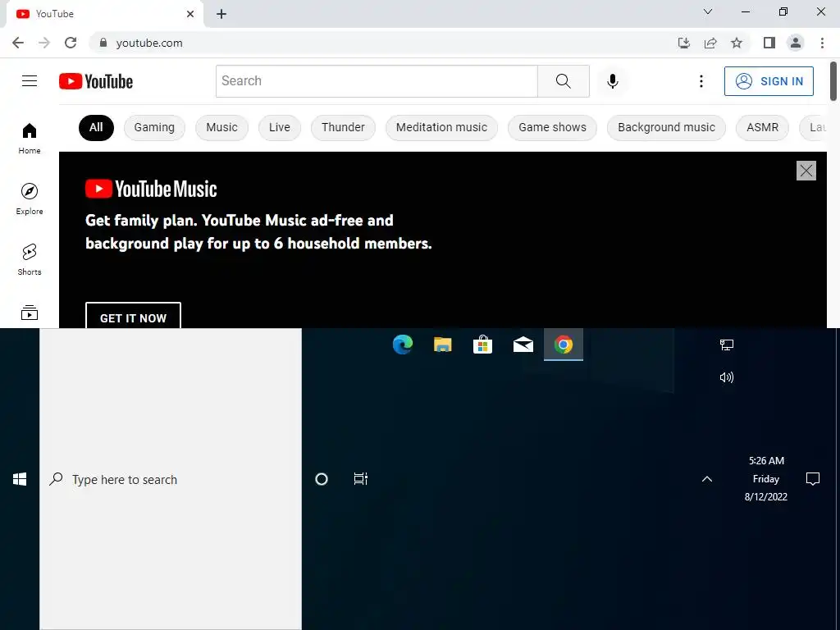The width and height of the screenshot is (840, 630).
Task: Toggle Chrome side panel
Action: click(769, 43)
